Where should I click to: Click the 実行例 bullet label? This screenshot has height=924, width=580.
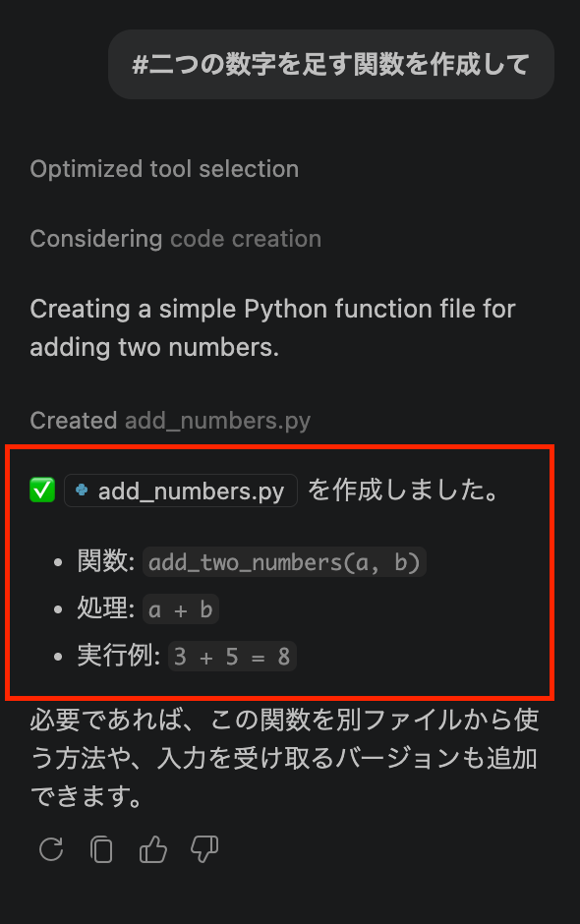119,656
